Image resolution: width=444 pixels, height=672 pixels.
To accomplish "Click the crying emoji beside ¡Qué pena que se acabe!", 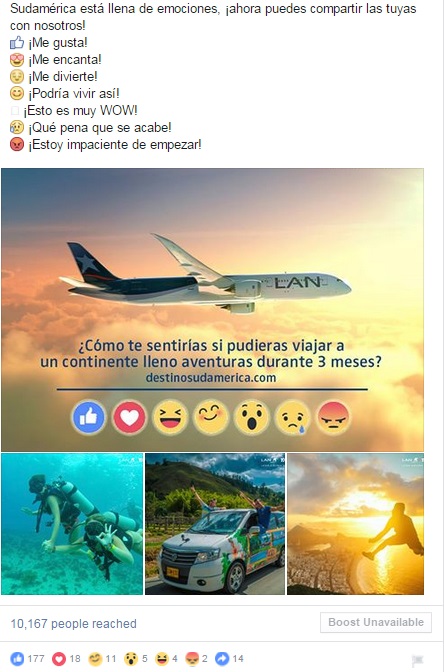I will point(17,127).
